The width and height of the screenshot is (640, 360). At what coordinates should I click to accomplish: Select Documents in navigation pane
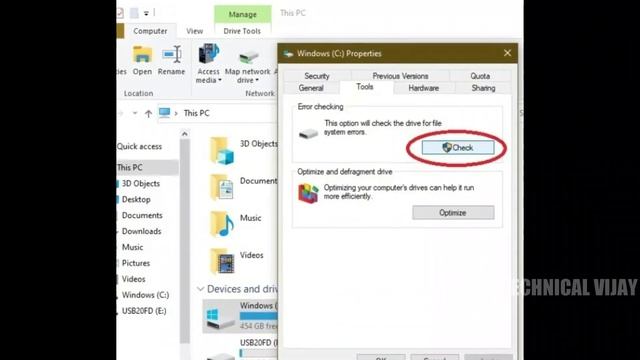click(142, 216)
